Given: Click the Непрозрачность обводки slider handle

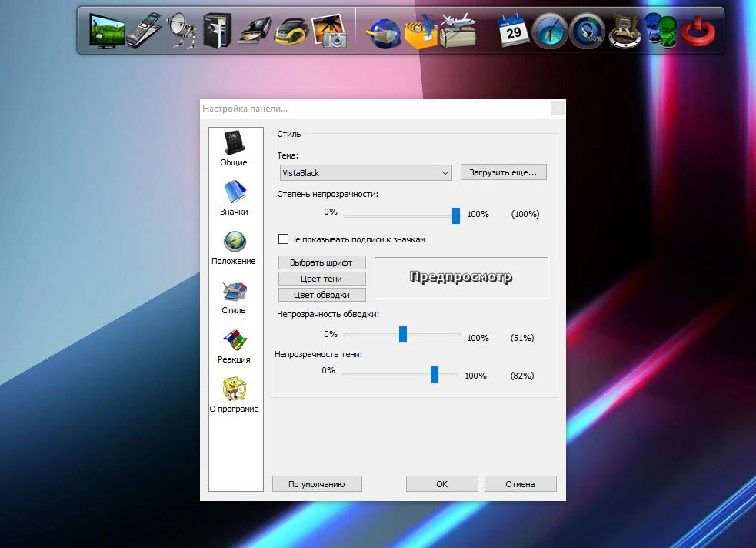Looking at the screenshot, I should tap(403, 334).
